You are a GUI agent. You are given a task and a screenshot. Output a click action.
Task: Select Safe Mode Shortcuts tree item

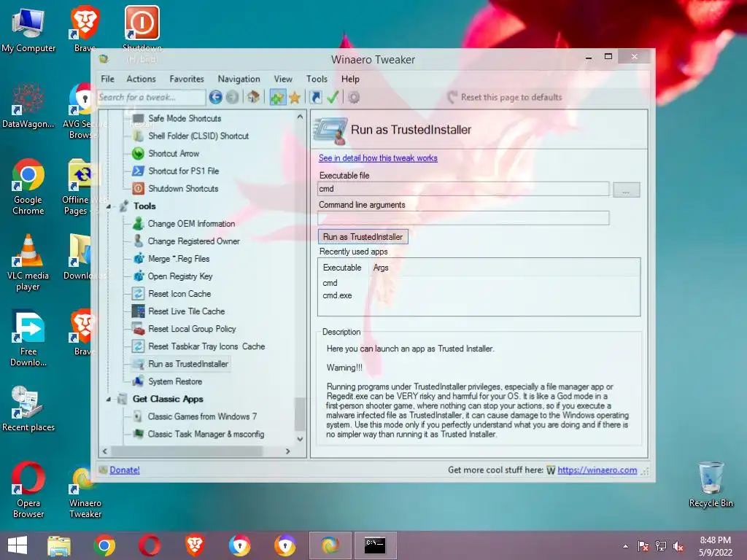[x=185, y=118]
